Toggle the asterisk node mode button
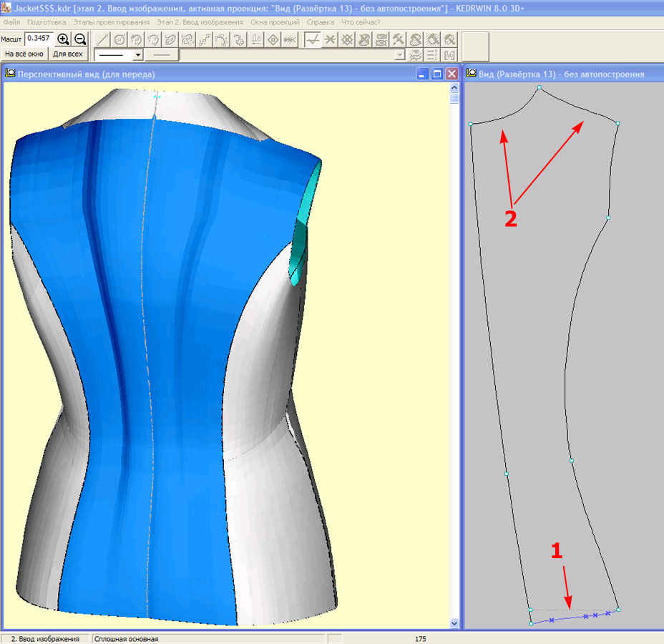664x644 pixels. pyautogui.click(x=329, y=39)
